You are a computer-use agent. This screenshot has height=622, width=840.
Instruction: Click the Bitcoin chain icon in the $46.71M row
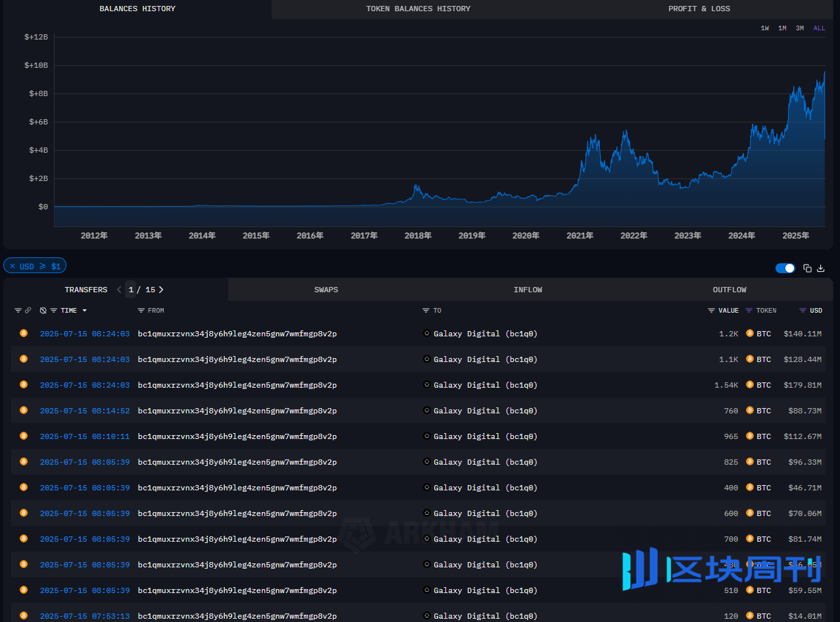[x=24, y=487]
